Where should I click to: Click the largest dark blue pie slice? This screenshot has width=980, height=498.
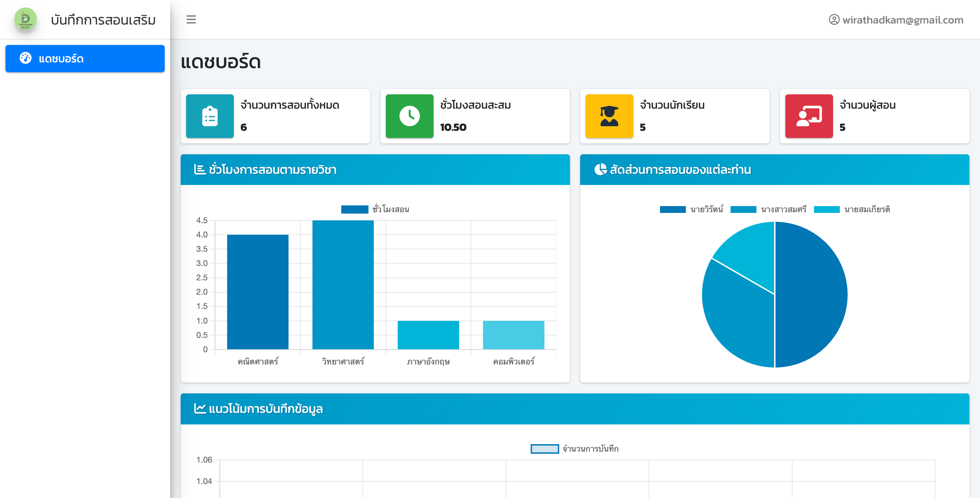(x=810, y=295)
